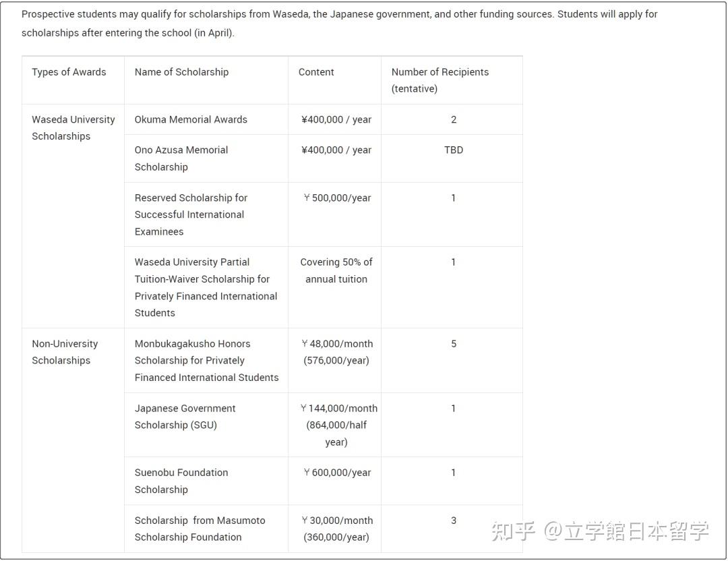Click the "¥400,000 / year" amount for Okuma Awards

point(336,119)
